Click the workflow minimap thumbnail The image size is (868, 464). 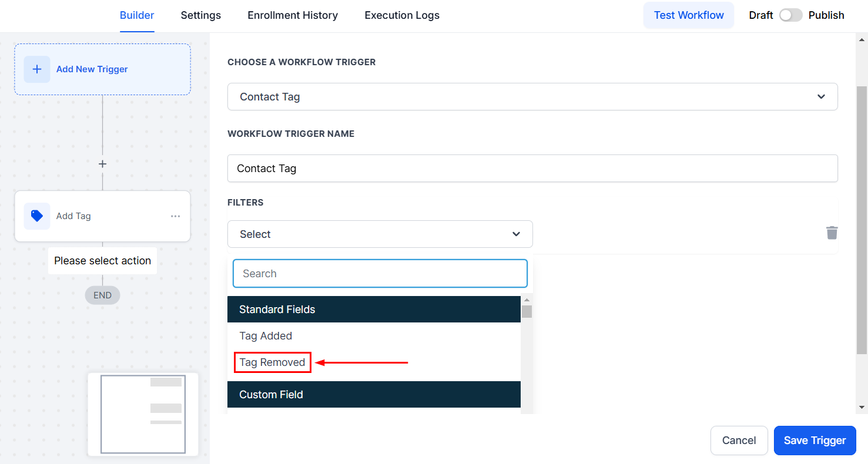[143, 414]
